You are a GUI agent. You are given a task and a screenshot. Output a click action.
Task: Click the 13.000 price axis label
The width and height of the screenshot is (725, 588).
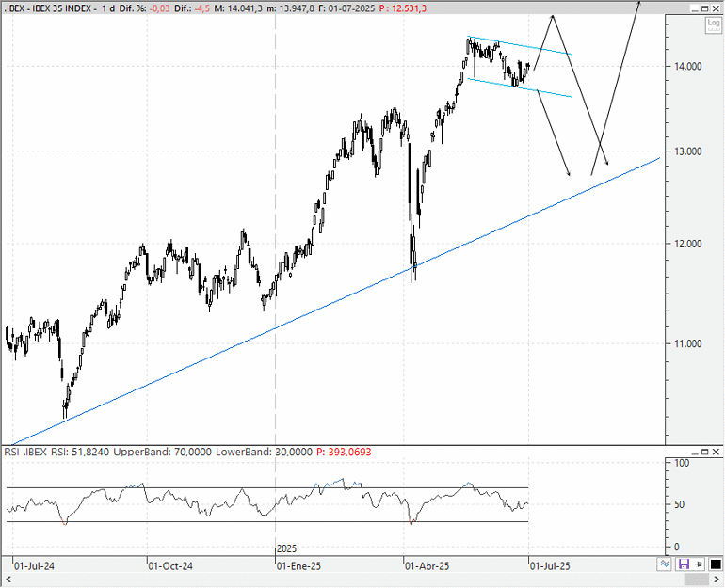[687, 151]
